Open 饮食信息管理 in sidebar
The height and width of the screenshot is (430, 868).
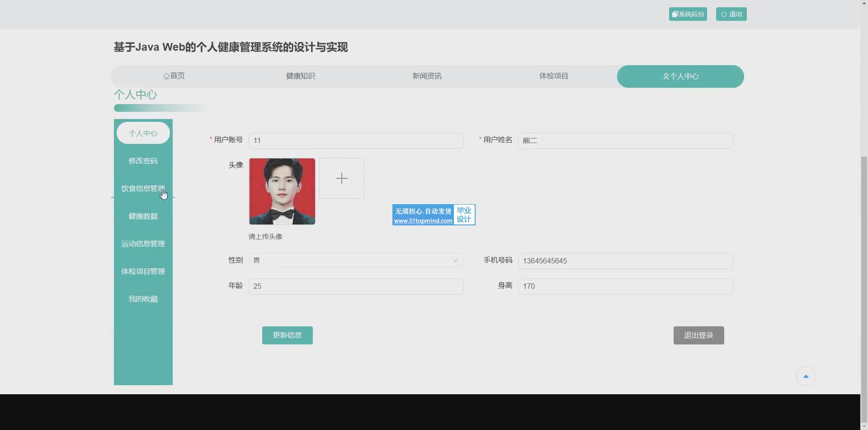click(x=143, y=188)
